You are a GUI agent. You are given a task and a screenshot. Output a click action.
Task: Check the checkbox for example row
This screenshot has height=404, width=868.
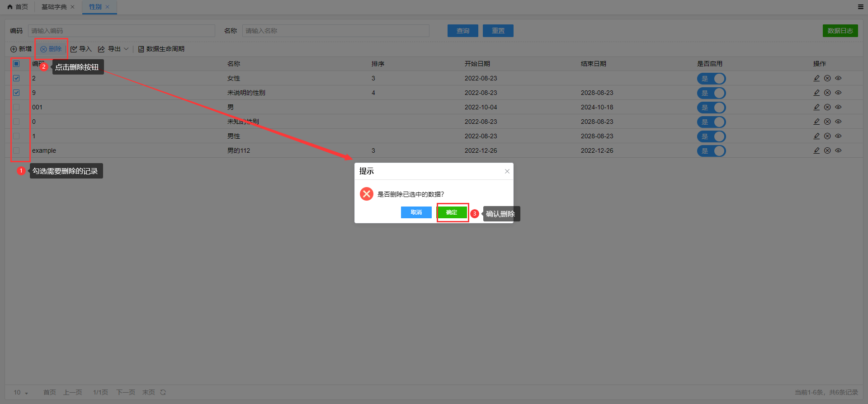pos(16,150)
